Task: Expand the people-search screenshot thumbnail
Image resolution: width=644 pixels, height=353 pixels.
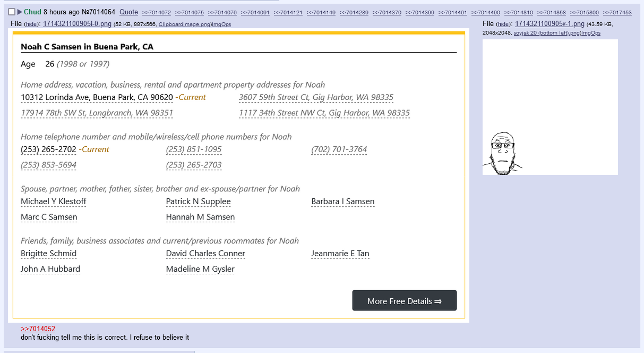Action: tap(238, 175)
